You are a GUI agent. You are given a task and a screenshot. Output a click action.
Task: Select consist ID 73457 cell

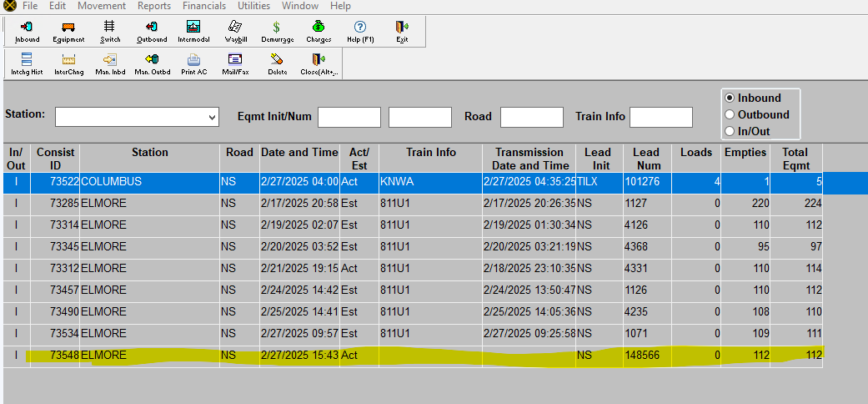pyautogui.click(x=55, y=290)
